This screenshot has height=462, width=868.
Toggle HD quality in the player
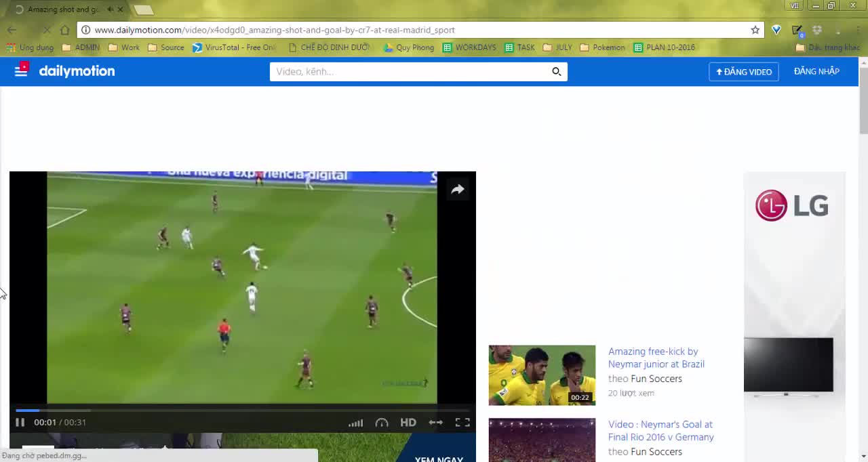pyautogui.click(x=408, y=422)
